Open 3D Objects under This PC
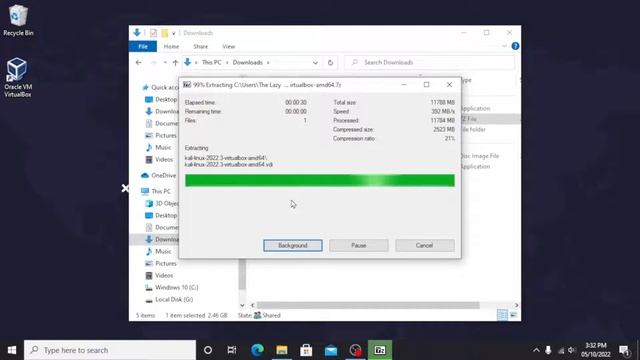This screenshot has height=360, width=640. coord(162,203)
